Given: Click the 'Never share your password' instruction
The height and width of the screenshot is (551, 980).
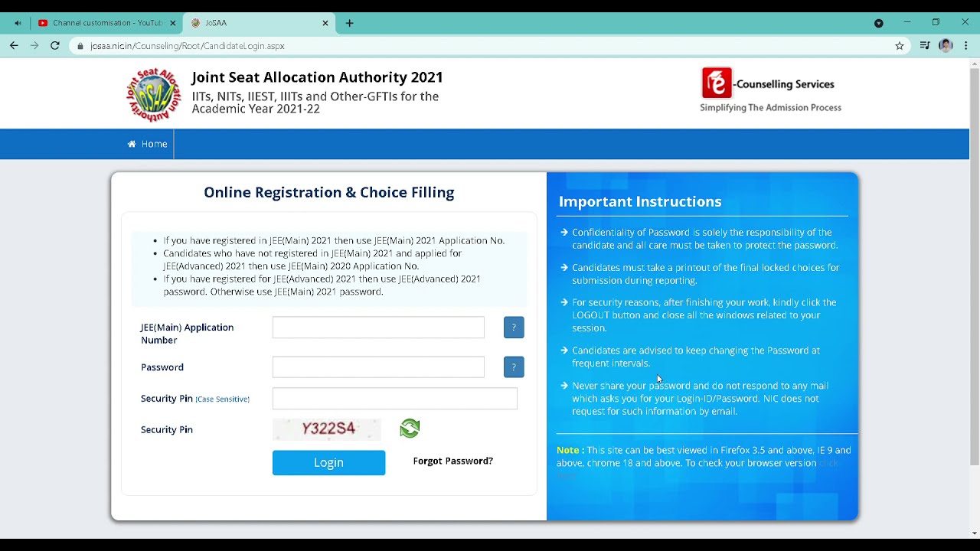Looking at the screenshot, I should (x=701, y=399).
